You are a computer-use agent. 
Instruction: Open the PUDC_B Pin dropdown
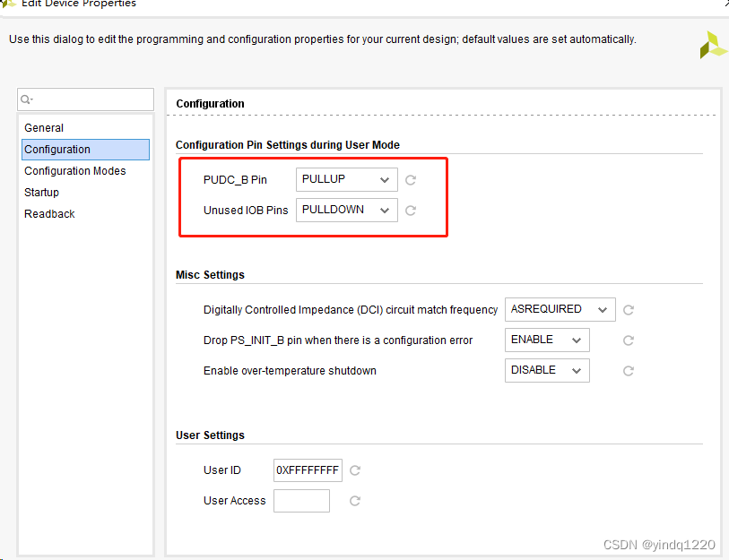[347, 179]
